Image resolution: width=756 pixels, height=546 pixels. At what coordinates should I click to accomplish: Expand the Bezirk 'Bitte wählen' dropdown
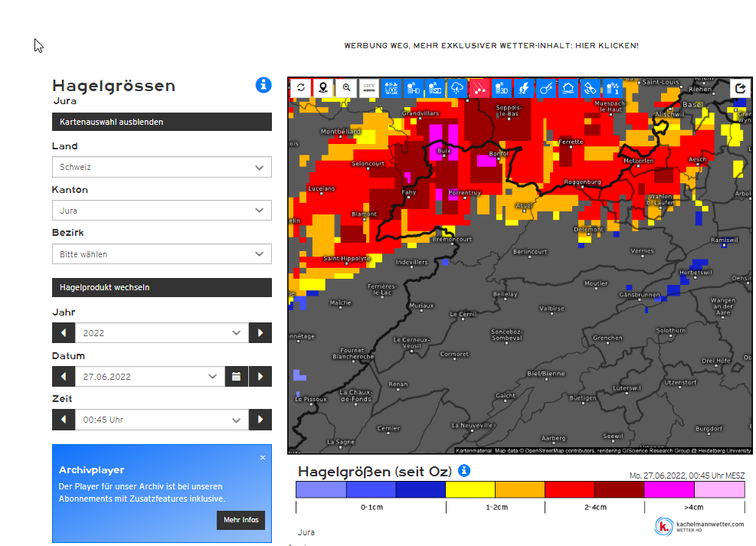pyautogui.click(x=162, y=254)
